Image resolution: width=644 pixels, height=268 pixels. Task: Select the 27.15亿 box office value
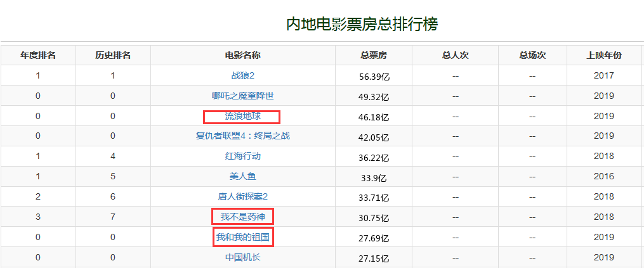[x=374, y=259]
